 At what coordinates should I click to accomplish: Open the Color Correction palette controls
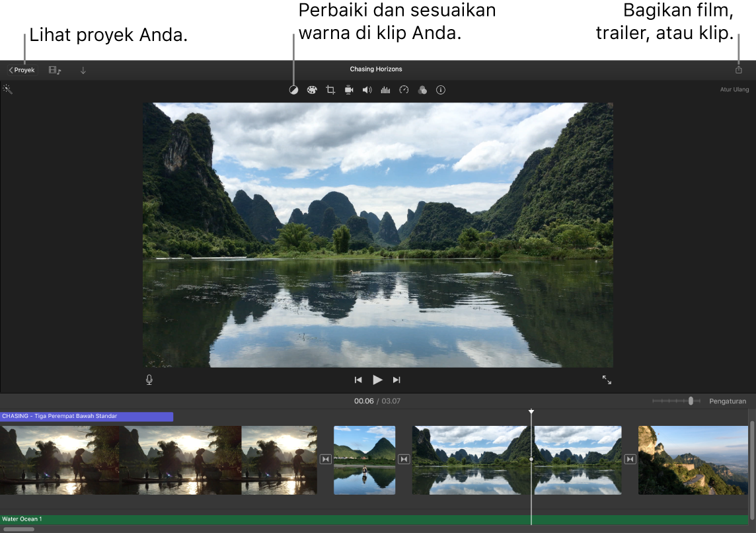[311, 90]
